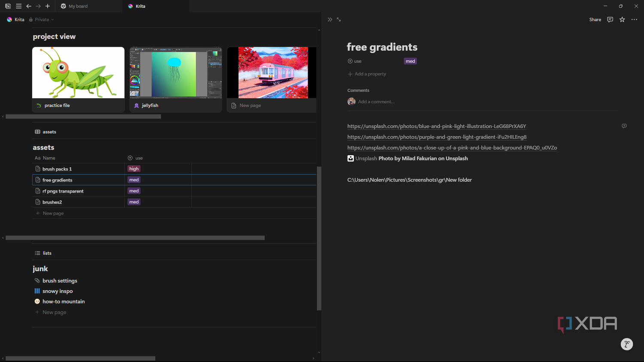This screenshot has height=362, width=644.
Task: Select the Krita window tab
Action: click(x=156, y=6)
